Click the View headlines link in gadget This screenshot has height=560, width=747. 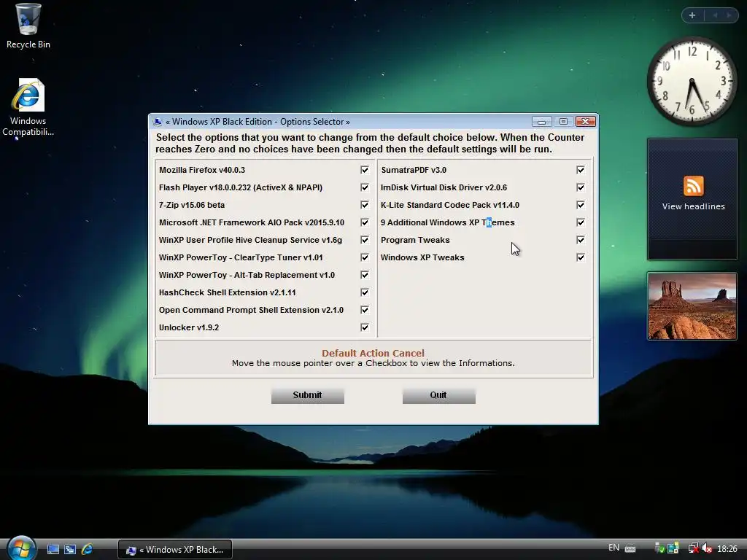click(693, 206)
